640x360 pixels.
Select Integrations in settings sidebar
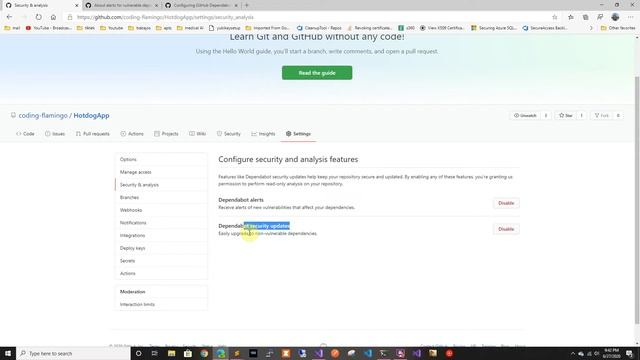point(161,235)
